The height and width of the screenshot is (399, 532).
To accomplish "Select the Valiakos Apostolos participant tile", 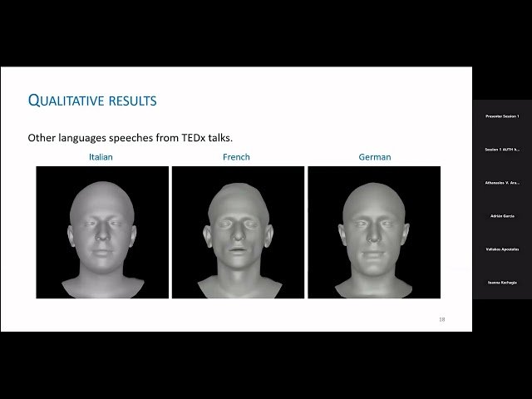I will (x=502, y=249).
